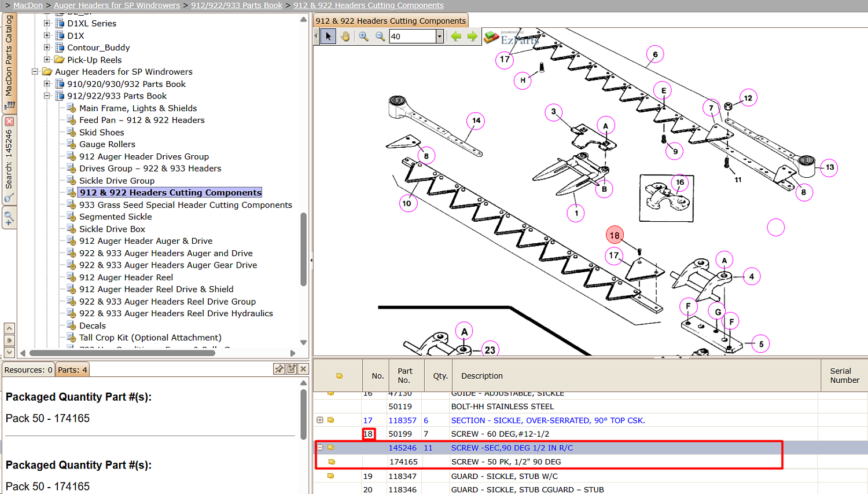
Task: Open Feed Pan – 912 & 922 Headers
Action: point(142,120)
